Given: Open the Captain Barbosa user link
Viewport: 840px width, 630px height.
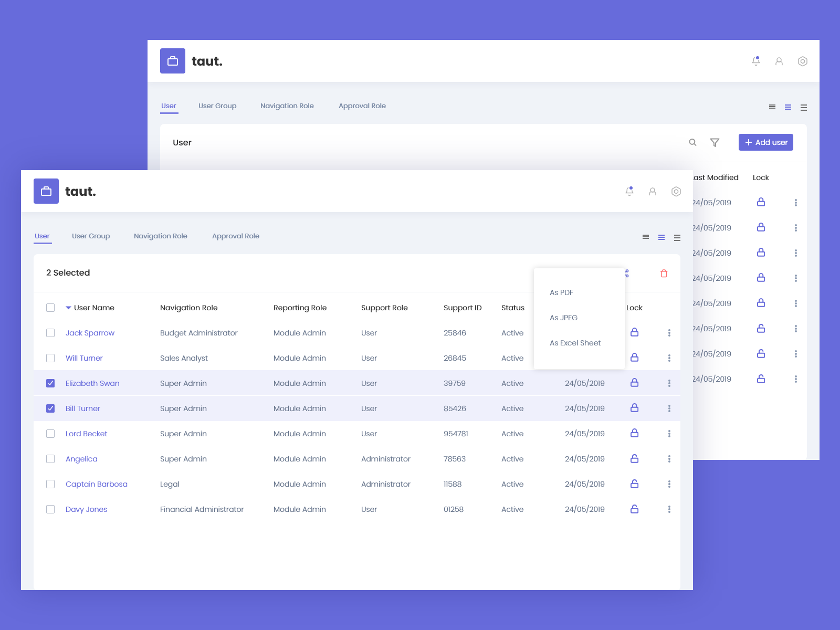Looking at the screenshot, I should [97, 484].
